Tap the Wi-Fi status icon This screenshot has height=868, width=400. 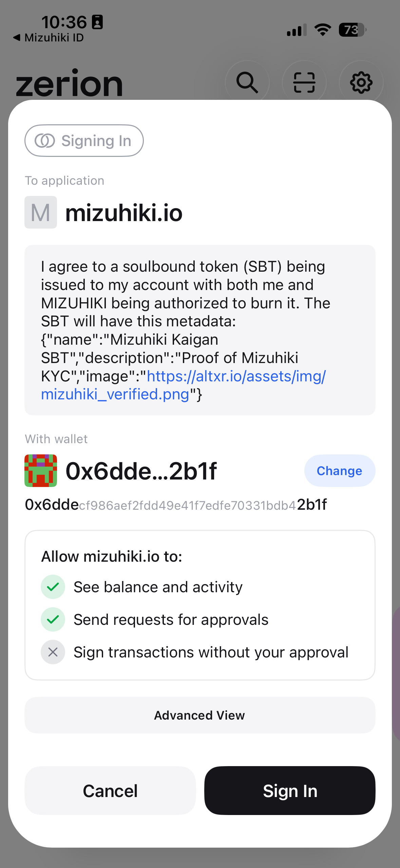point(323,30)
